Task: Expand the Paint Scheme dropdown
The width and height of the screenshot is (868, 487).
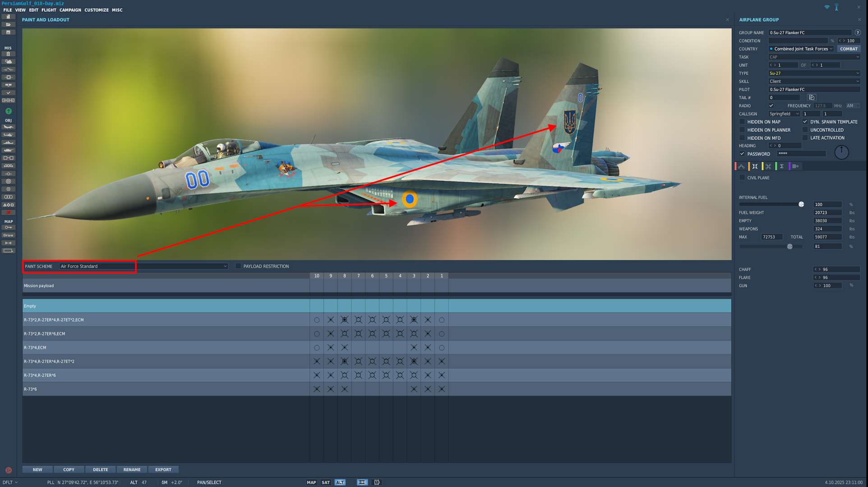Action: tap(225, 266)
